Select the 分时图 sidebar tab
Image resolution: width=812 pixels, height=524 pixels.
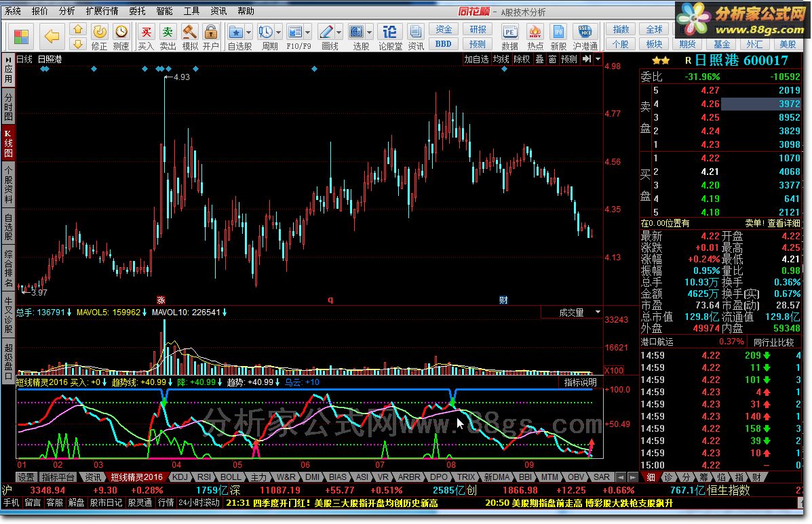pyautogui.click(x=8, y=106)
